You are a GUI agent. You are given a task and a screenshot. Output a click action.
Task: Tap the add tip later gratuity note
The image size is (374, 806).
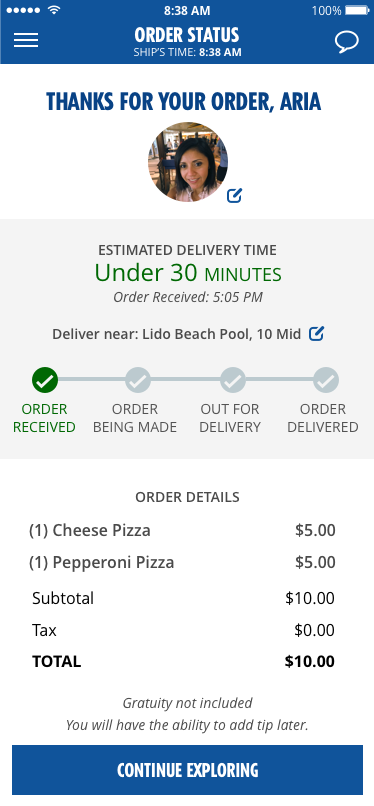[x=187, y=725]
